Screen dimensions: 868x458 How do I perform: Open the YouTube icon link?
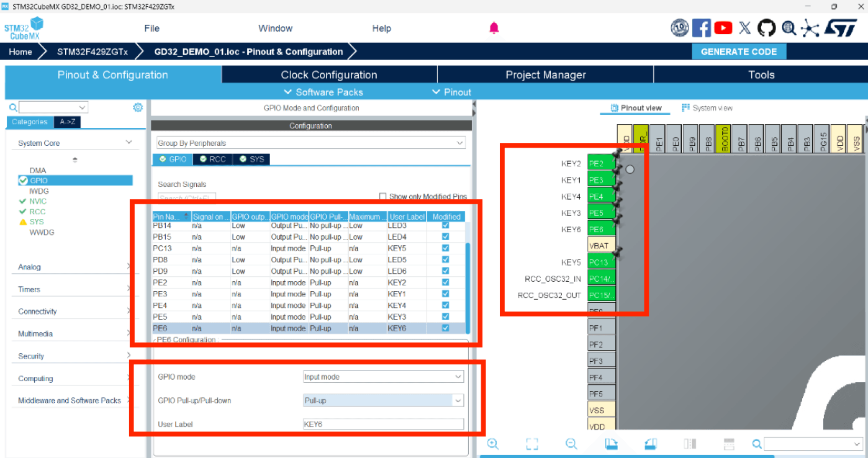723,28
